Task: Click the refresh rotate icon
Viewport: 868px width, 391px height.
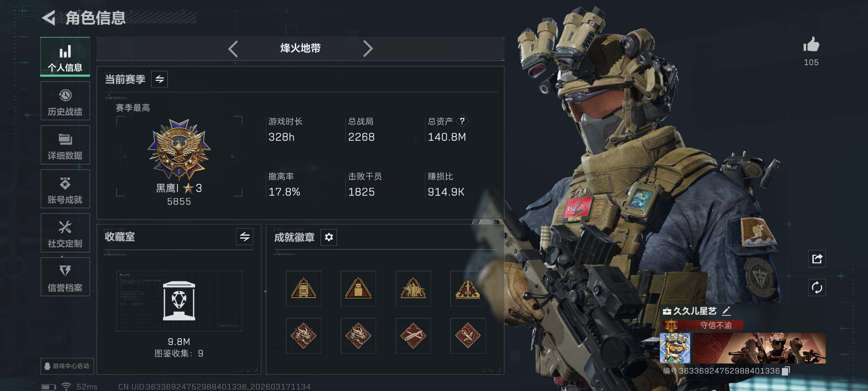Action: click(817, 288)
